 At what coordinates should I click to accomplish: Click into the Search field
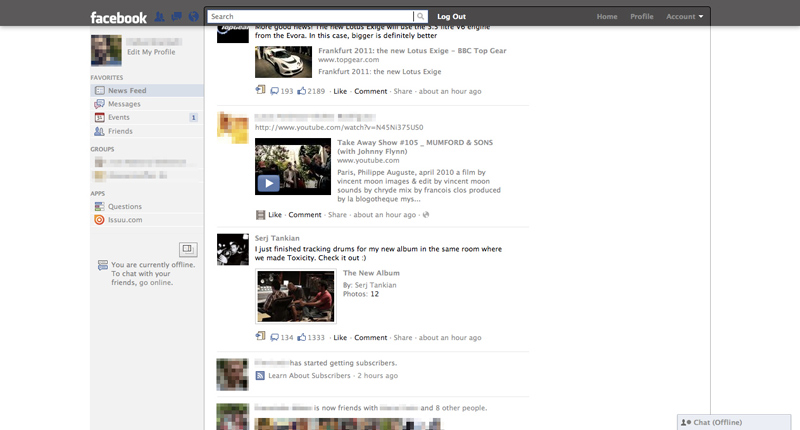pyautogui.click(x=311, y=16)
